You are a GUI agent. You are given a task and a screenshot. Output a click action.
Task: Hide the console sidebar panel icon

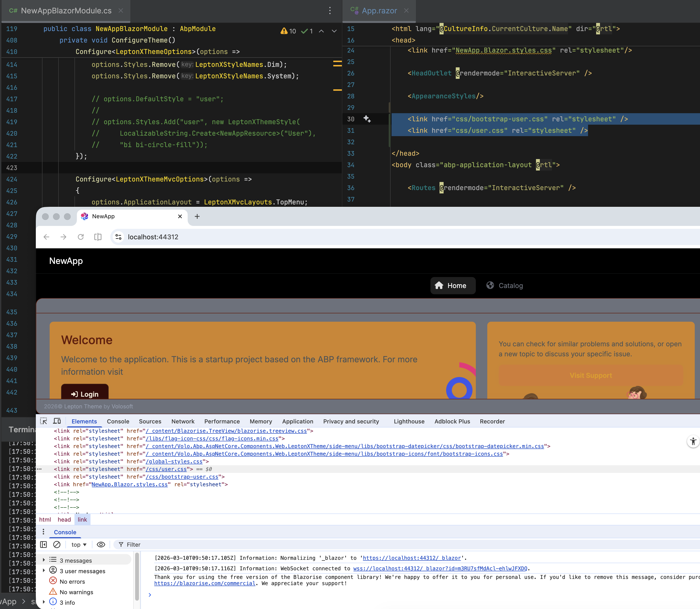(x=43, y=545)
